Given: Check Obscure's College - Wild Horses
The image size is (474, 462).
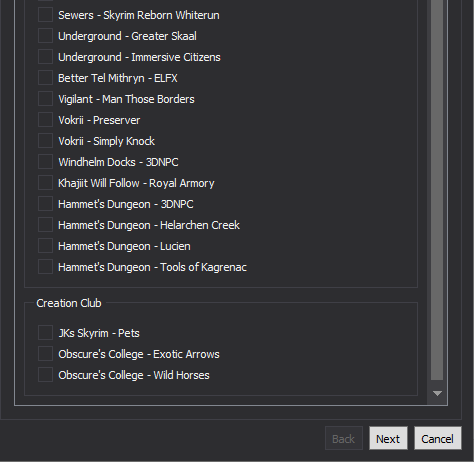Looking at the screenshot, I should [x=45, y=375].
